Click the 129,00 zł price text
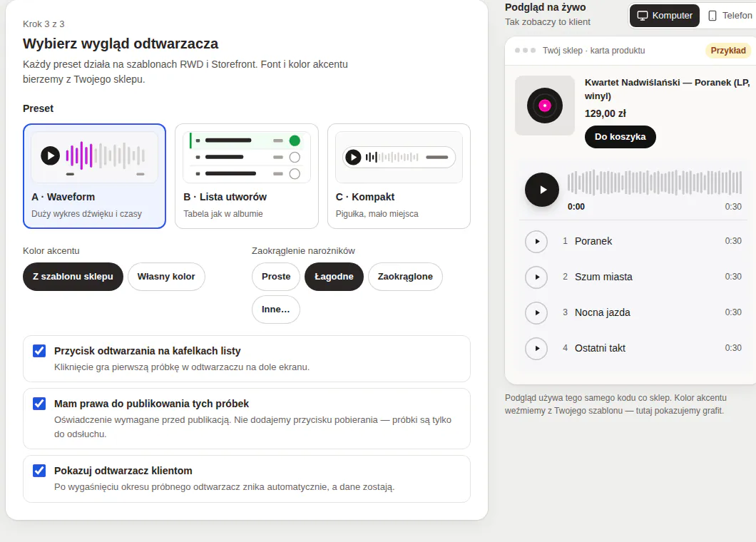756x542 pixels. tap(605, 114)
